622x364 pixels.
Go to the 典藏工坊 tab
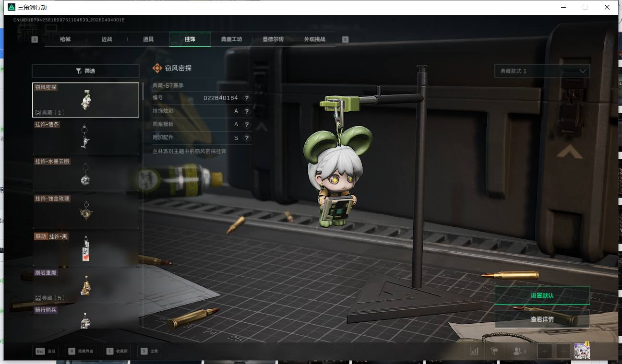(x=231, y=39)
